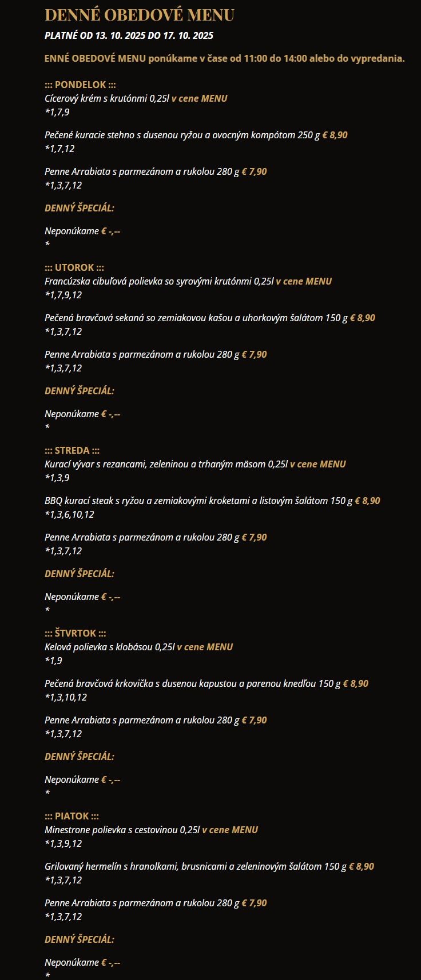Click the serving hours 11:00 to 14:00 notice
The image size is (421, 980).
pyautogui.click(x=224, y=58)
